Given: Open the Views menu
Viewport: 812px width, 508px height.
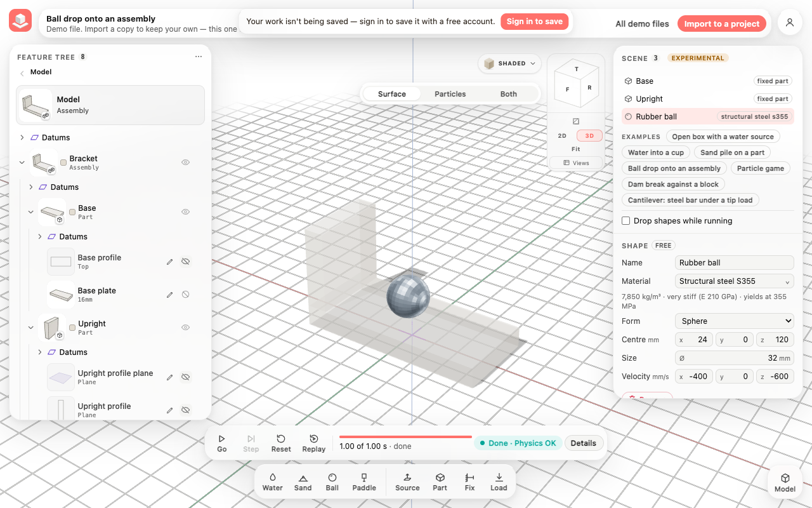Looking at the screenshot, I should point(576,163).
